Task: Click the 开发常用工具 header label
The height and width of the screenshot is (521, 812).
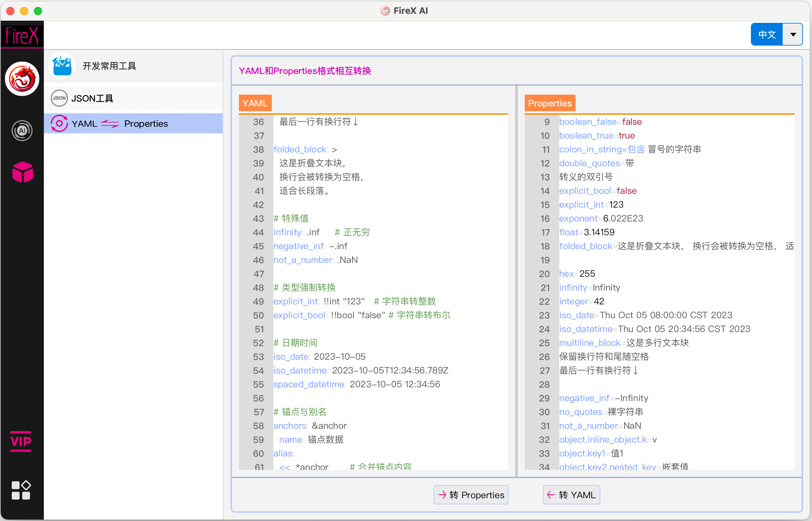Action: pyautogui.click(x=109, y=66)
